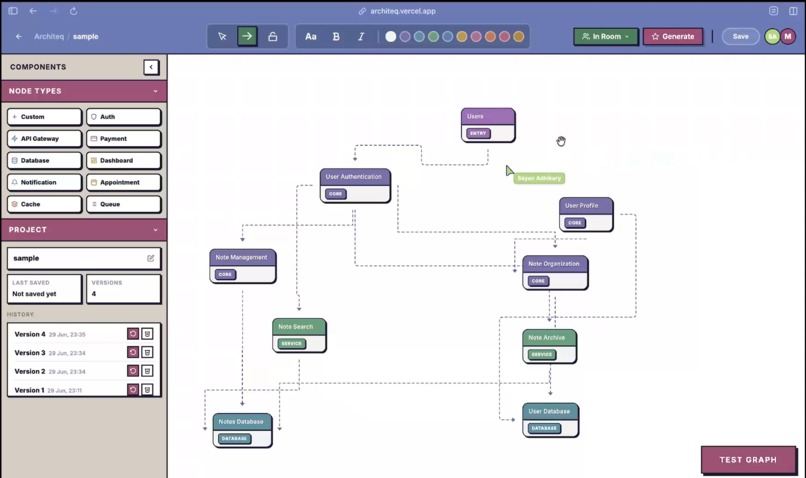Image resolution: width=806 pixels, height=478 pixels.
Task: Add a Database node type
Action: pyautogui.click(x=45, y=160)
